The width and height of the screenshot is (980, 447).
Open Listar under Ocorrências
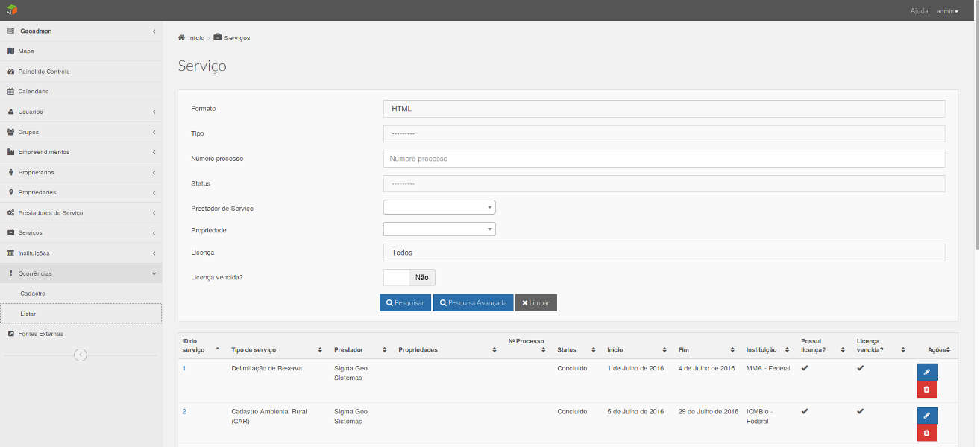(x=81, y=314)
